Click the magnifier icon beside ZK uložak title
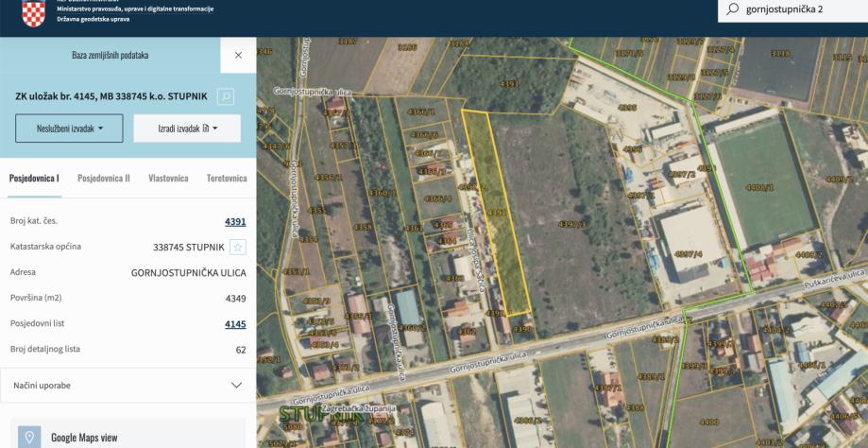Viewport: 868px width, 448px height. coord(226,97)
